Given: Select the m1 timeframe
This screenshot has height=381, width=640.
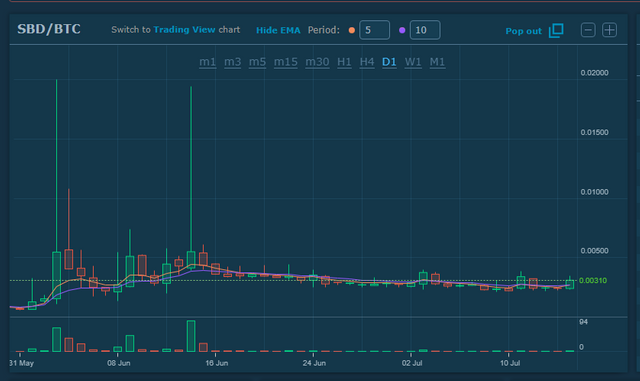Looking at the screenshot, I should pyautogui.click(x=207, y=62).
